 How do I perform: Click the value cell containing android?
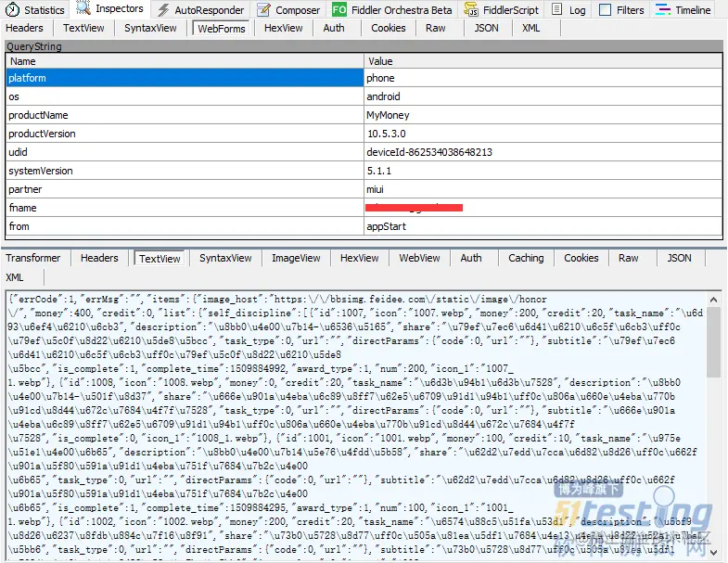click(x=543, y=96)
